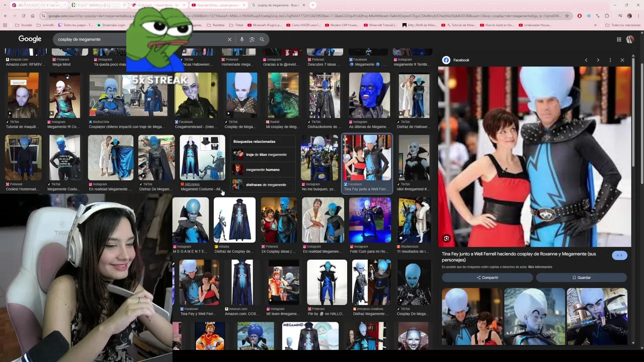Click the Guardar button
Screen dimensions: 644x362
tap(581, 278)
